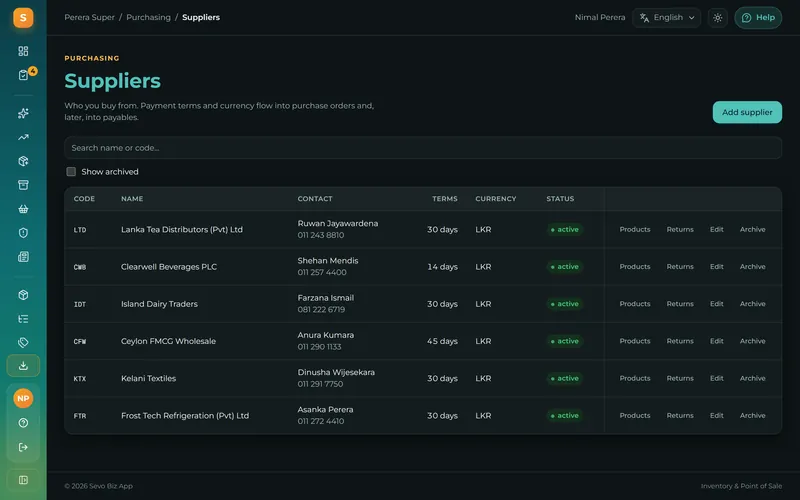Screen dimensions: 800x500
Task: Edit Clearwell Beverages PLC supplier
Action: coord(716,267)
